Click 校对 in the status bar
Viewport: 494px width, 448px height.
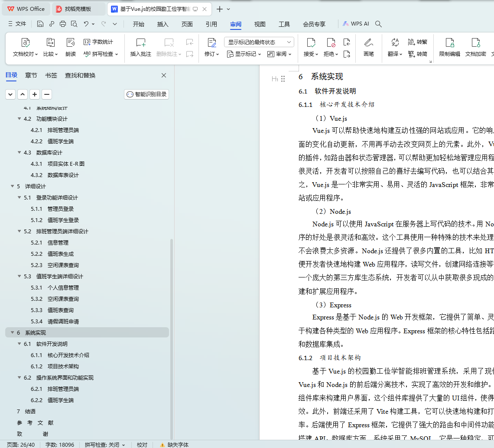tap(142, 445)
